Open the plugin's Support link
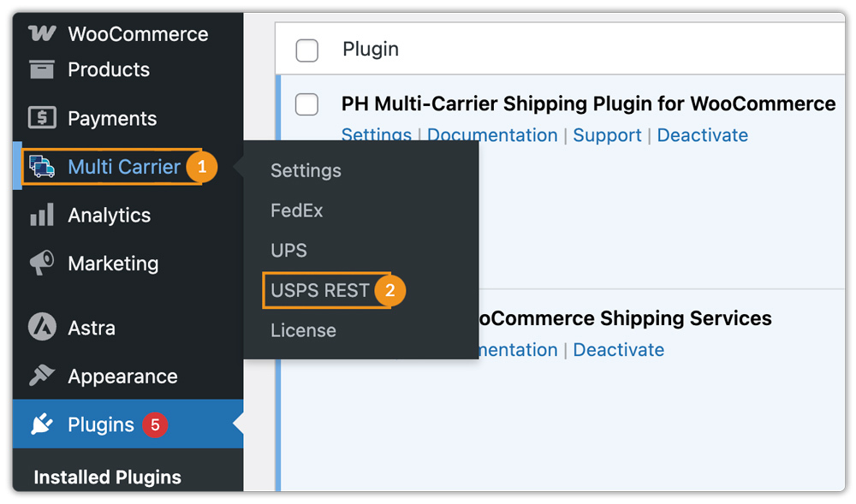The width and height of the screenshot is (856, 504). click(x=607, y=135)
